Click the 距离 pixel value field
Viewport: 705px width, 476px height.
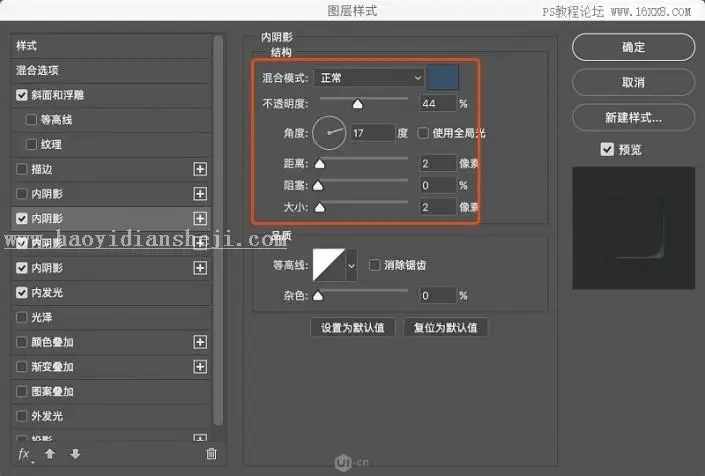pyautogui.click(x=437, y=164)
